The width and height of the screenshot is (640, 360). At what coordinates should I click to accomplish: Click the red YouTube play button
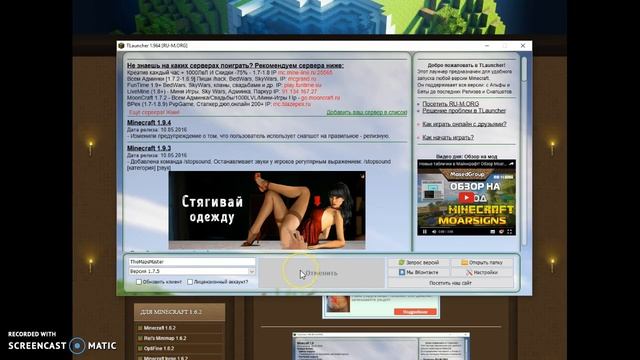(x=466, y=198)
